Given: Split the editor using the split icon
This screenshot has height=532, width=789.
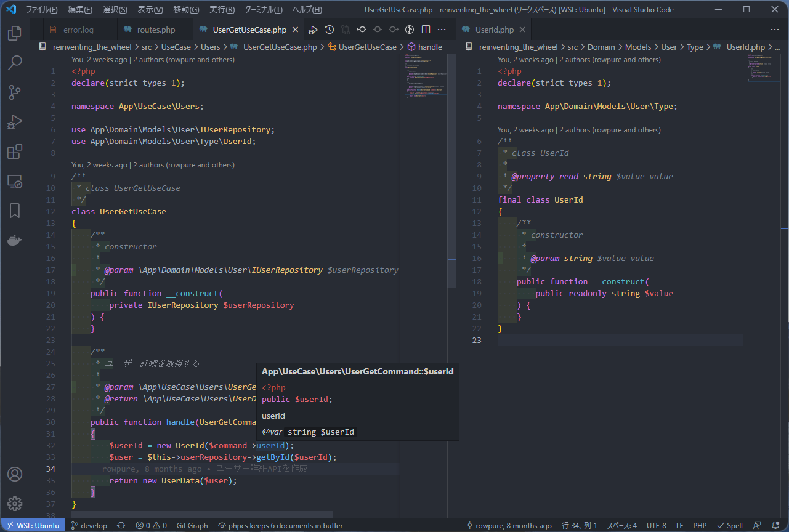Looking at the screenshot, I should click(426, 29).
